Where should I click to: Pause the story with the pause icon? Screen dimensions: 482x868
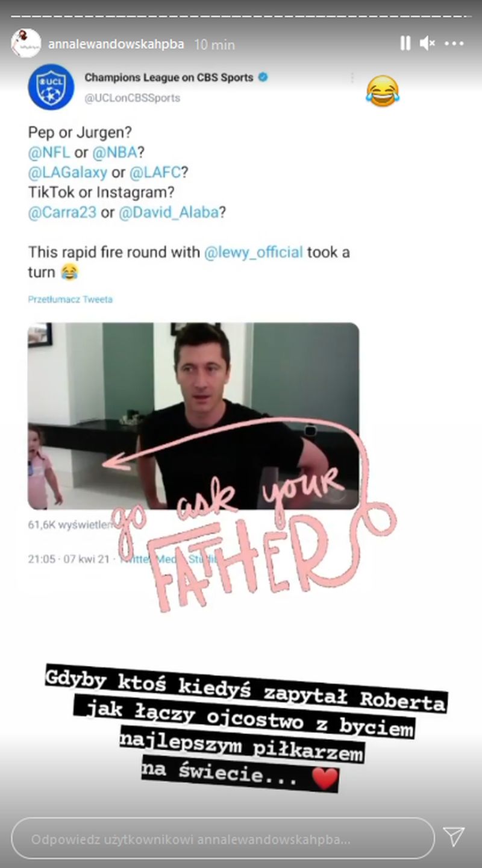405,43
